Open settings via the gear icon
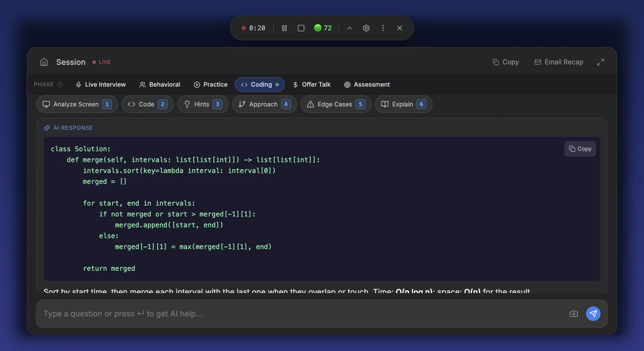Viewport: 644px width, 351px height. click(x=366, y=28)
